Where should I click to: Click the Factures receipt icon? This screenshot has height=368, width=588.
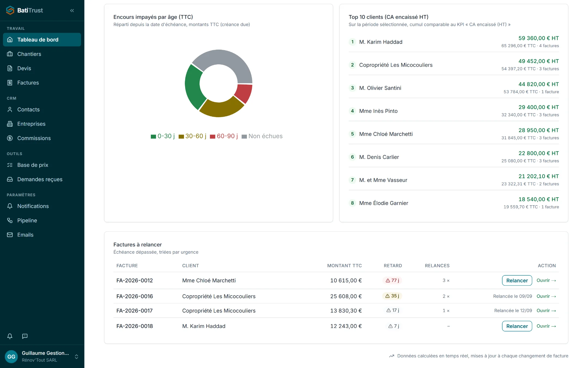coord(10,83)
